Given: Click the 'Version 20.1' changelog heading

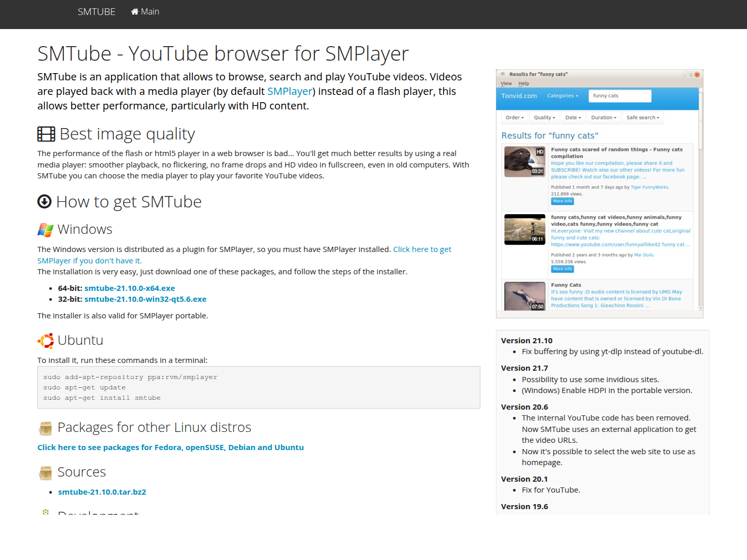Looking at the screenshot, I should coord(524,479).
